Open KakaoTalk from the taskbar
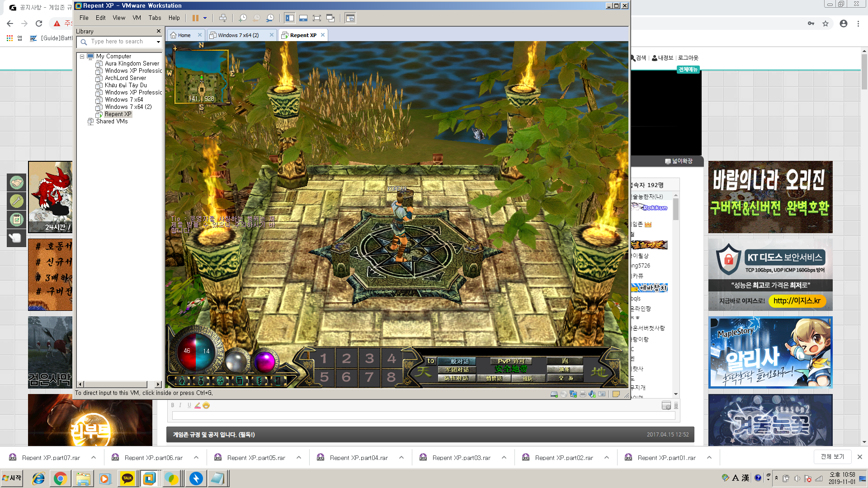 point(127,479)
